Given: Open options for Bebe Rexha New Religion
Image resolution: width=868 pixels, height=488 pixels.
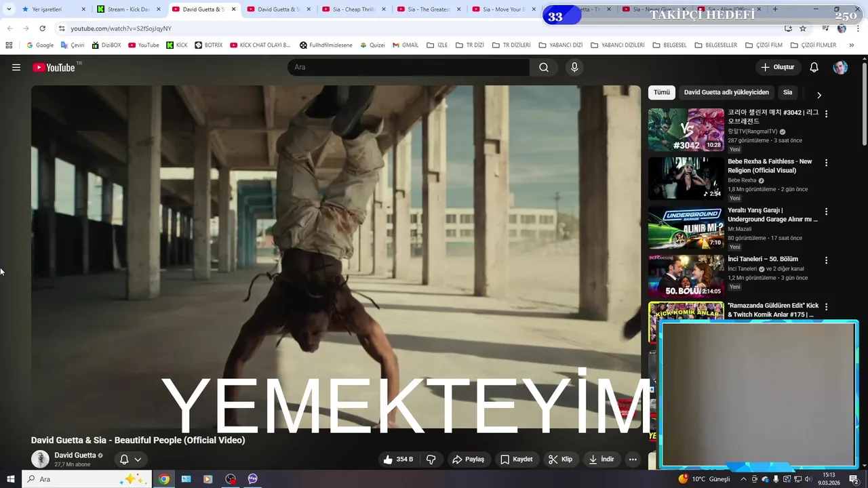Looking at the screenshot, I should coord(826,163).
